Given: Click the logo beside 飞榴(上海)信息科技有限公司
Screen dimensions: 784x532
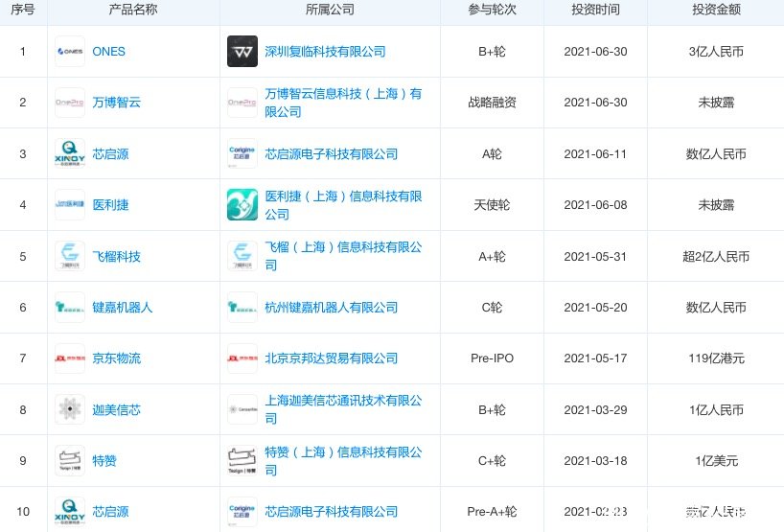Looking at the screenshot, I should [x=242, y=256].
